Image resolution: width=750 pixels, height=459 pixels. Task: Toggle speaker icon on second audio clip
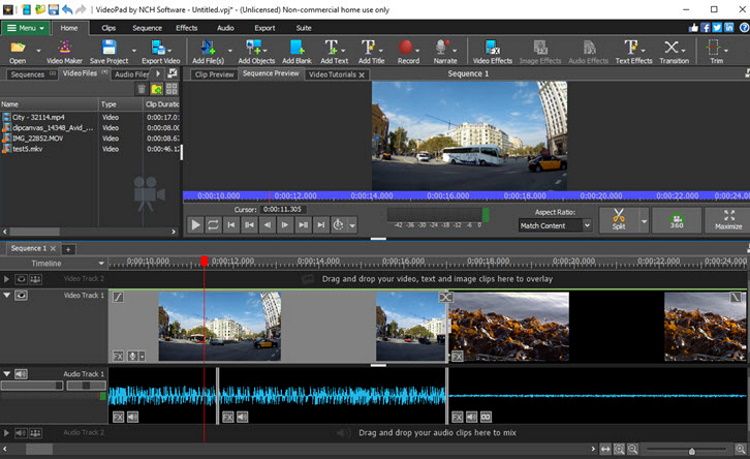click(243, 417)
